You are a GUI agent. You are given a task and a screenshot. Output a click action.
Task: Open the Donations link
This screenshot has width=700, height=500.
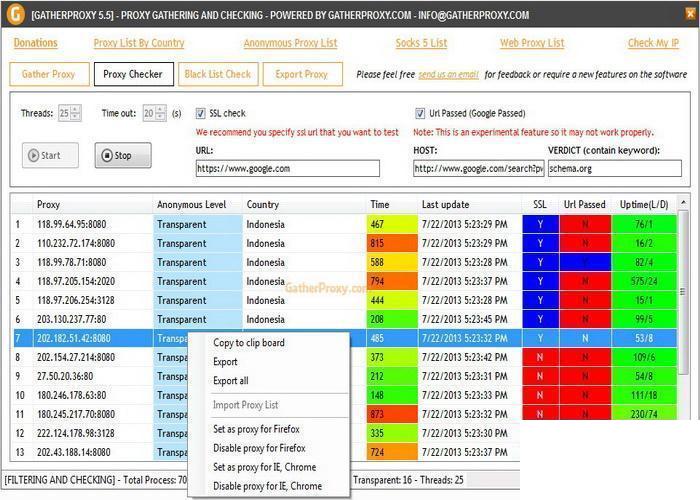(x=36, y=43)
